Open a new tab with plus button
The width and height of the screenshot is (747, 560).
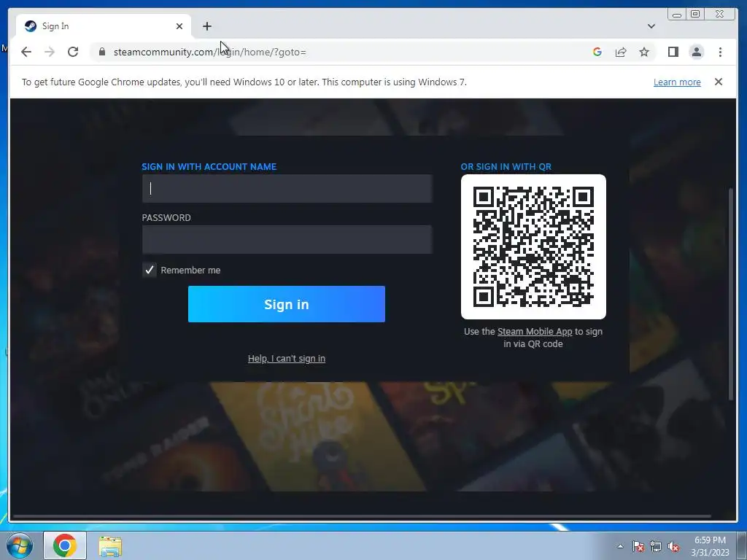point(206,26)
